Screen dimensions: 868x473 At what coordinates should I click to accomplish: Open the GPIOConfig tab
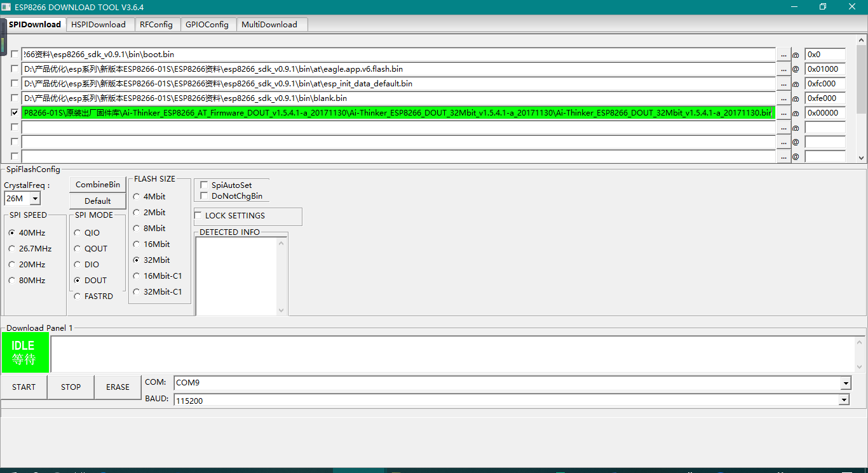pos(207,25)
